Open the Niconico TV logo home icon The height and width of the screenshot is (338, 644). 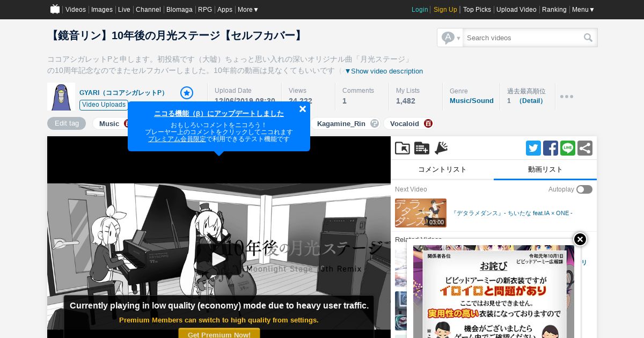tap(55, 9)
